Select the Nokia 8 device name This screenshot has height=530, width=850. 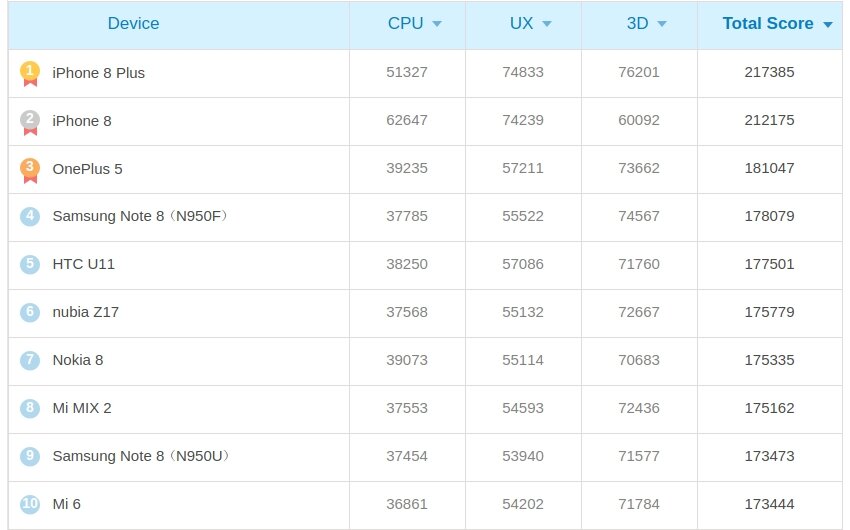(x=78, y=360)
